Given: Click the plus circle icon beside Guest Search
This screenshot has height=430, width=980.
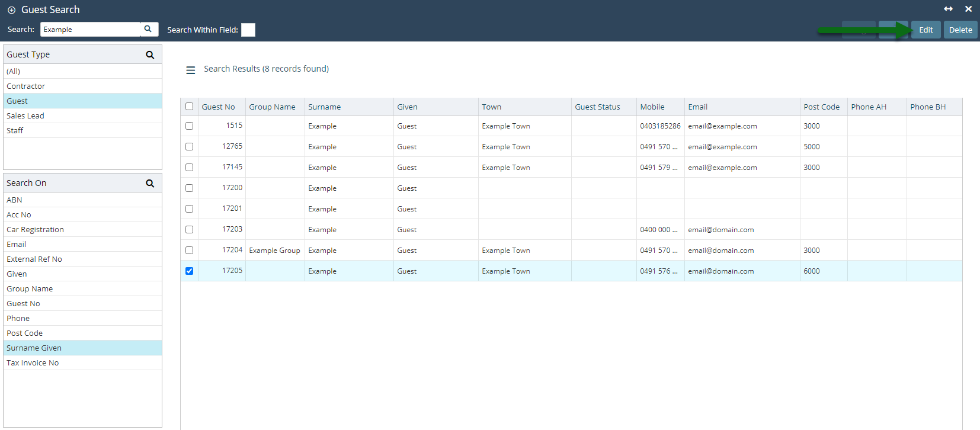Looking at the screenshot, I should 11,10.
